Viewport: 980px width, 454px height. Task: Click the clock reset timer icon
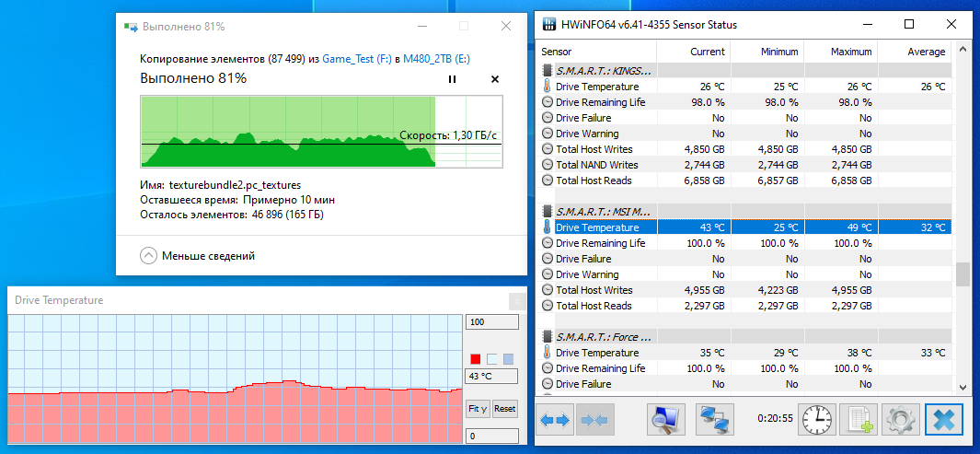[817, 420]
